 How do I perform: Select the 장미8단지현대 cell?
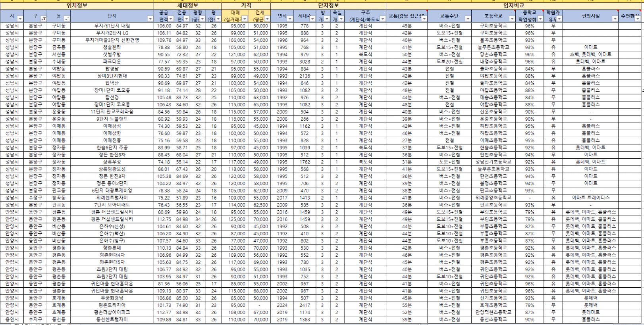(112, 76)
